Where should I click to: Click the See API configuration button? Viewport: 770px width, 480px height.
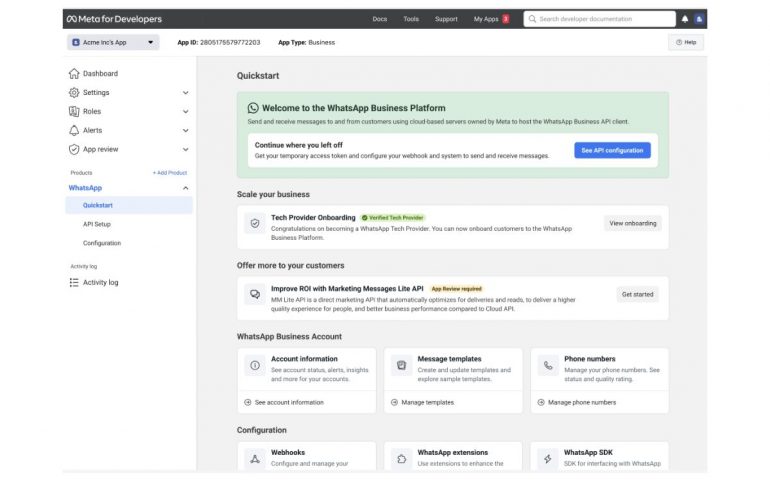[612, 150]
